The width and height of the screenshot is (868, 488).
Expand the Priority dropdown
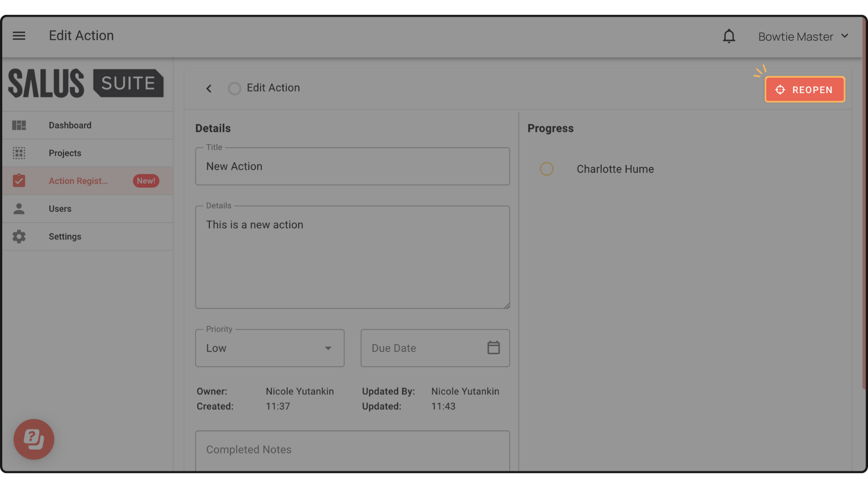pyautogui.click(x=270, y=348)
